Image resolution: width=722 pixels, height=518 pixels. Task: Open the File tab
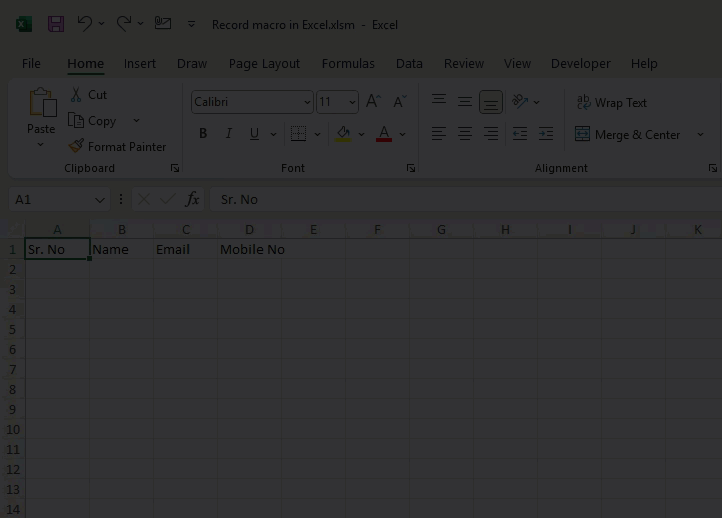pyautogui.click(x=31, y=64)
